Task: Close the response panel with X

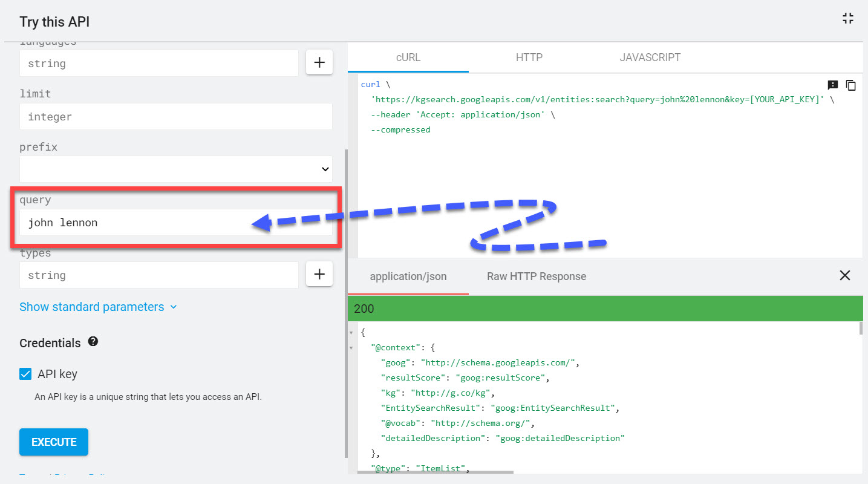Action: pos(845,276)
